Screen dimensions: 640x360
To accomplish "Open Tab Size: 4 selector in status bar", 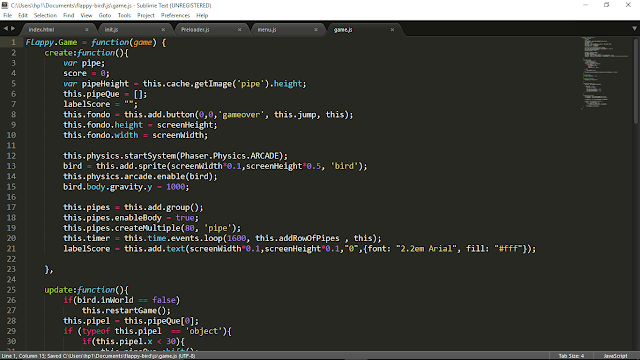I will 571,356.
